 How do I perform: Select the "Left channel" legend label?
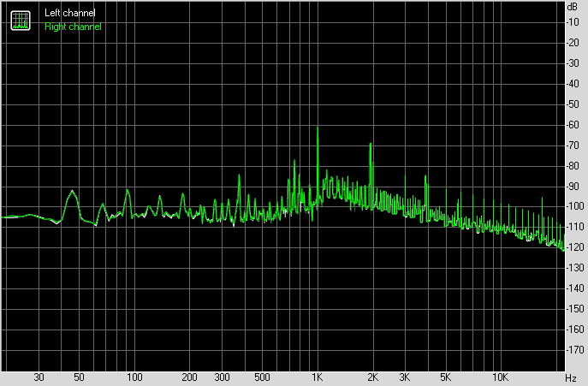point(69,13)
